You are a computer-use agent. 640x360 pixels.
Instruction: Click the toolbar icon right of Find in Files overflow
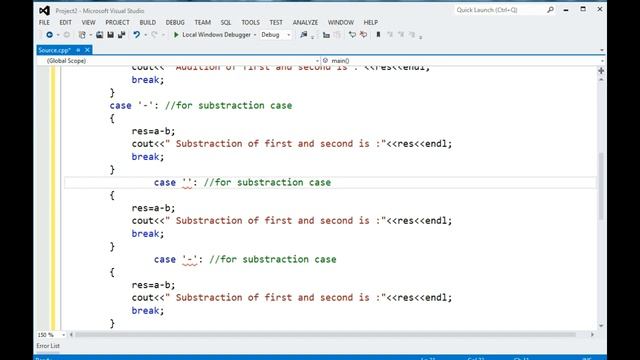point(326,35)
